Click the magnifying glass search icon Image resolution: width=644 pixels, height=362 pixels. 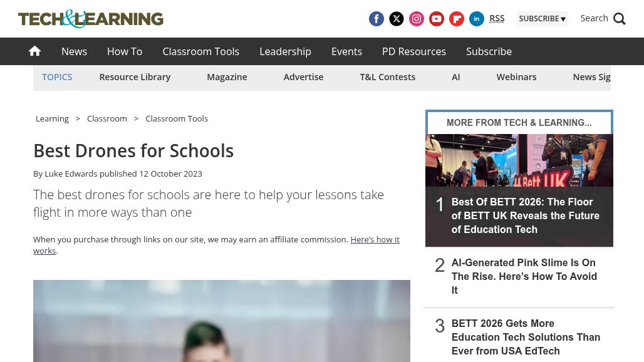[x=619, y=19]
